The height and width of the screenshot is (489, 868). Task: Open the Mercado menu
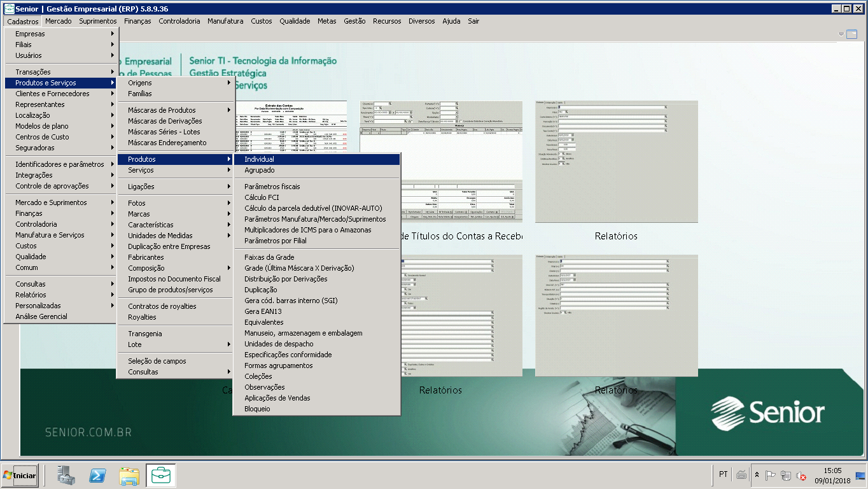tap(59, 21)
